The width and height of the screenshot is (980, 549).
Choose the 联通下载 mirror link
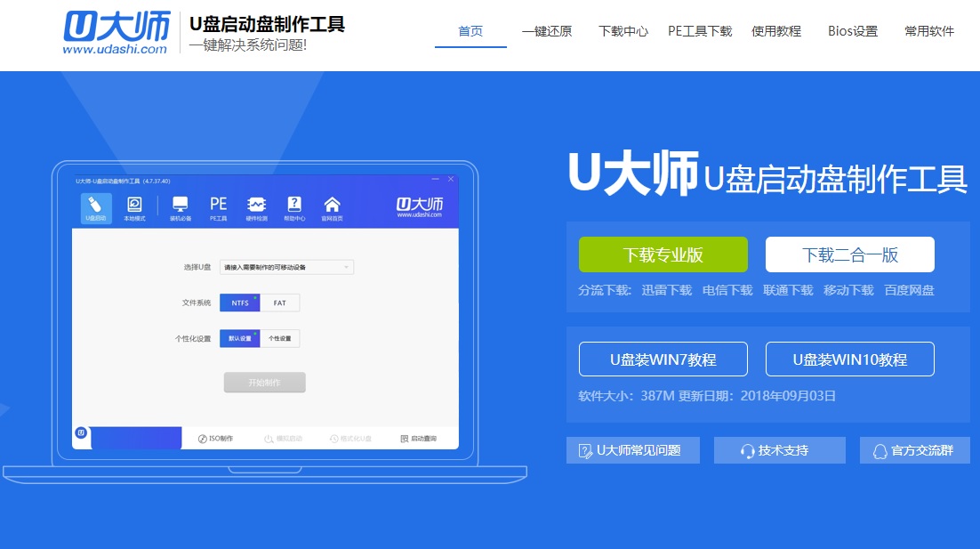point(788,290)
